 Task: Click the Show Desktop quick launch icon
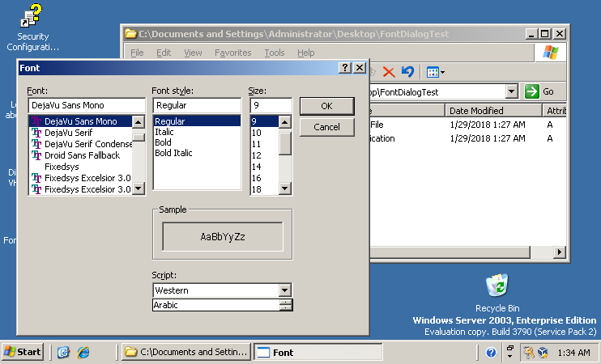click(x=64, y=352)
